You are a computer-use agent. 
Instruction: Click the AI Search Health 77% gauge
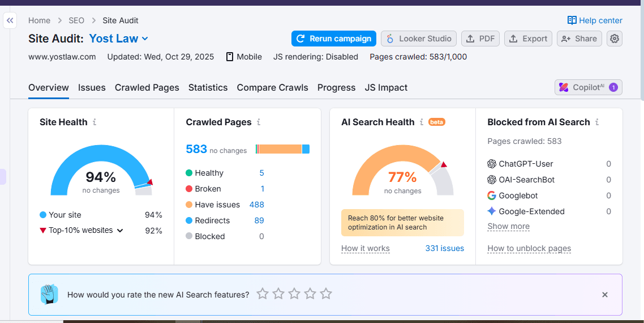(403, 170)
